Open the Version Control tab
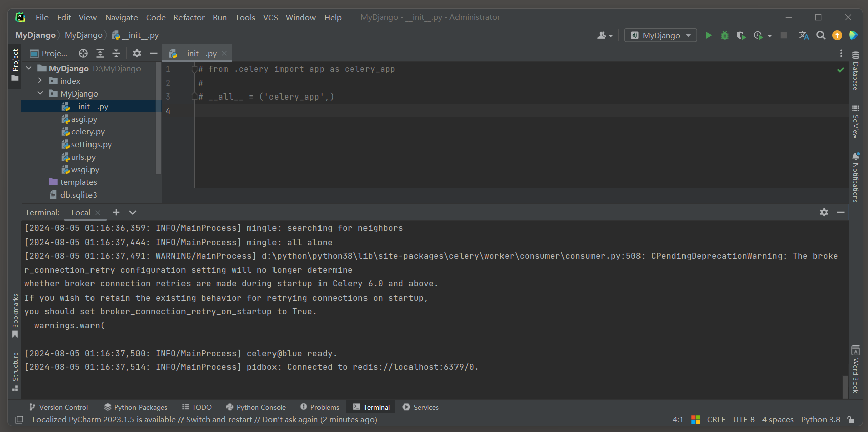Image resolution: width=868 pixels, height=432 pixels. tap(59, 407)
